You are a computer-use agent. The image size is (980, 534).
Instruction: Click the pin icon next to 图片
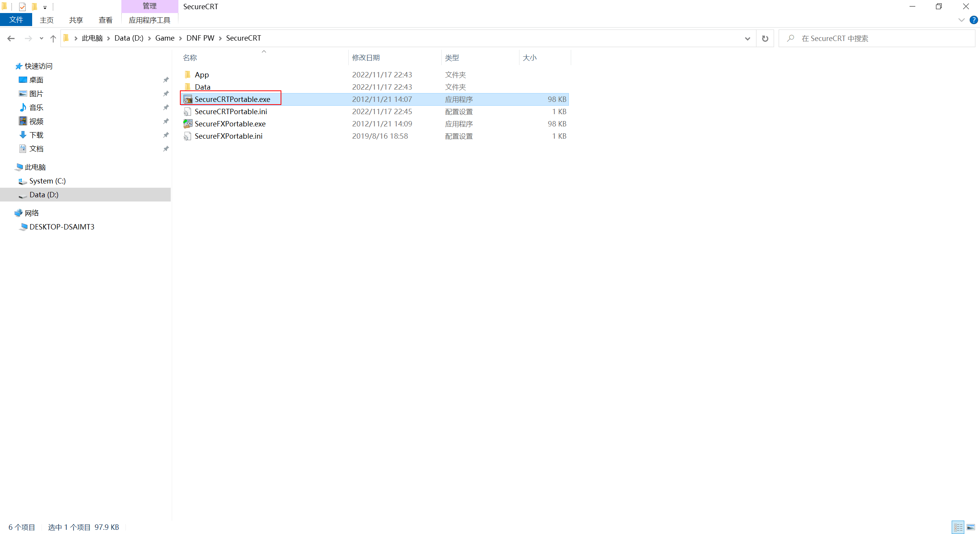pos(166,94)
